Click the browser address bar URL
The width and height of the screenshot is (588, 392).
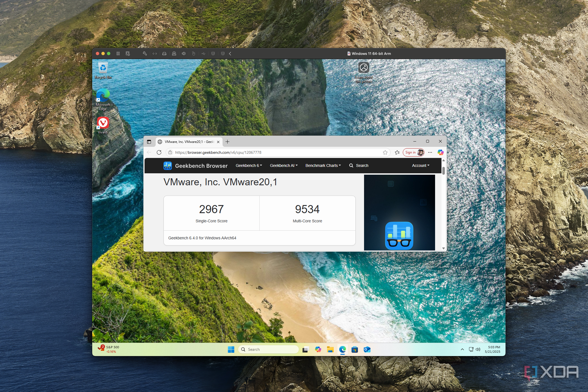pos(218,152)
